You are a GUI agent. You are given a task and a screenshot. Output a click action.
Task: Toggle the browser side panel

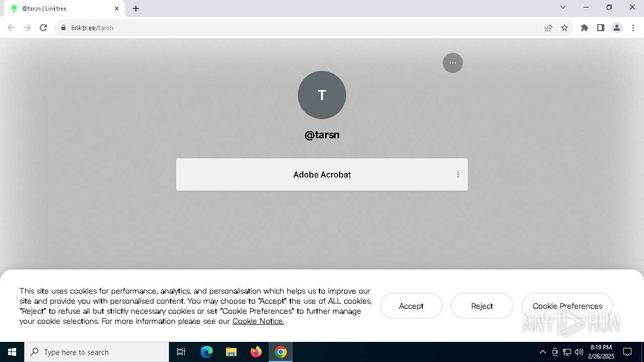click(x=601, y=28)
